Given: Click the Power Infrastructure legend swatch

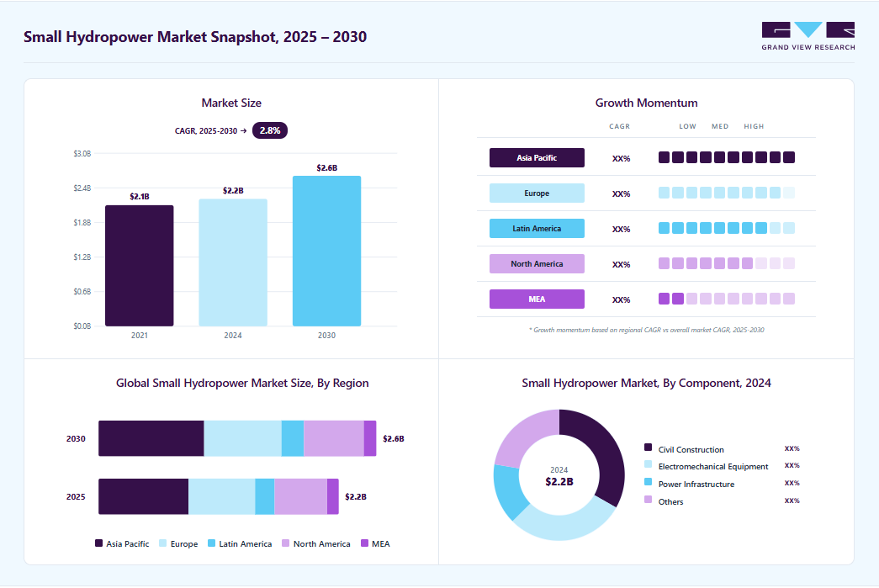Looking at the screenshot, I should point(648,481).
